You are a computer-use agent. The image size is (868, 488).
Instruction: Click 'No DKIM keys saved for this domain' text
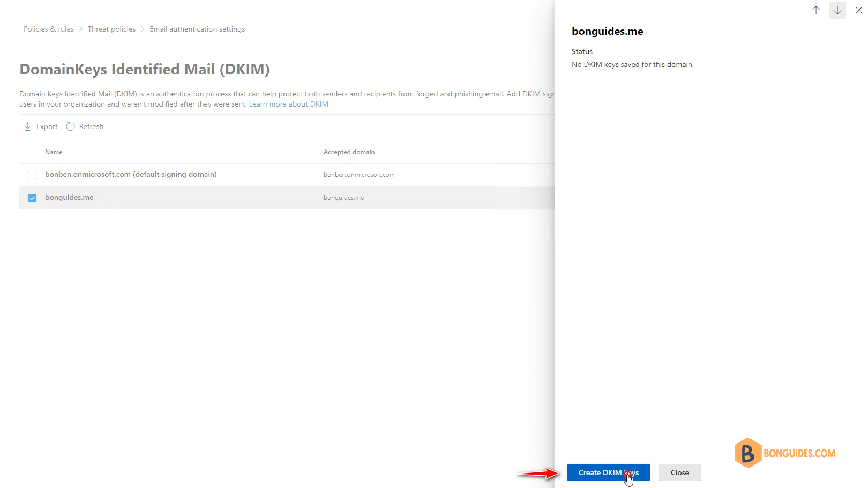coord(633,64)
